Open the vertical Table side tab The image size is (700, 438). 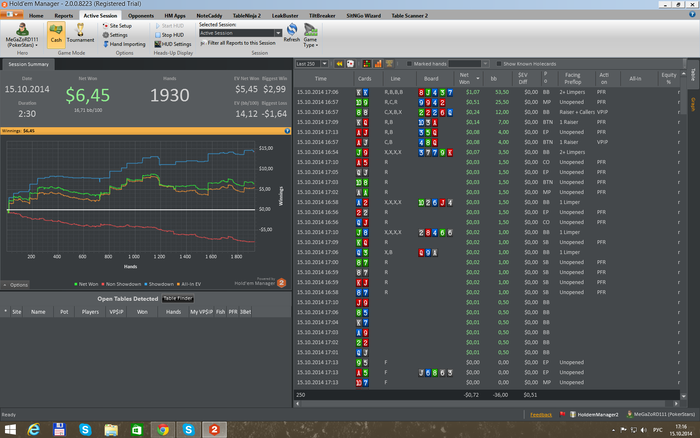[x=693, y=75]
